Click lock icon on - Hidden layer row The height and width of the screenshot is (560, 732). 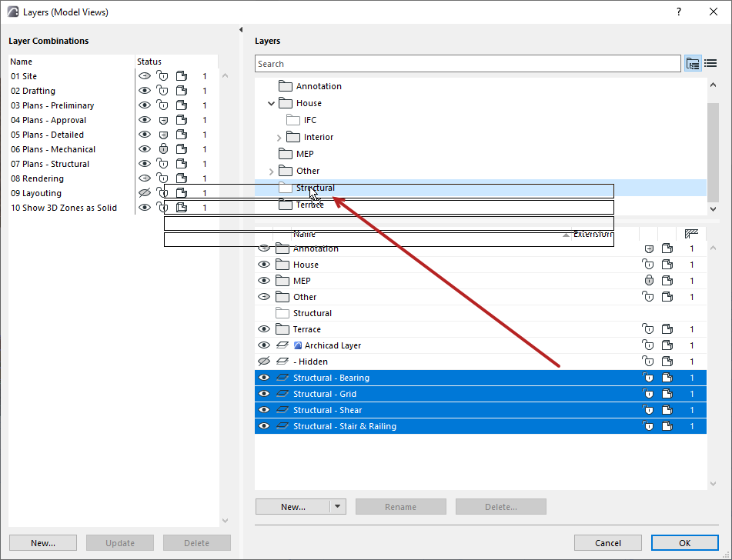click(648, 362)
